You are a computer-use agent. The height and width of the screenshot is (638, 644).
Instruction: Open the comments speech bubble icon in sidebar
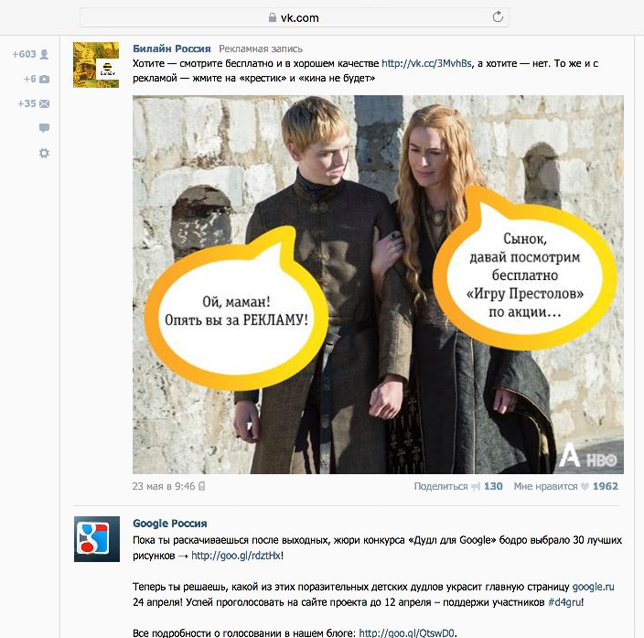(44, 128)
